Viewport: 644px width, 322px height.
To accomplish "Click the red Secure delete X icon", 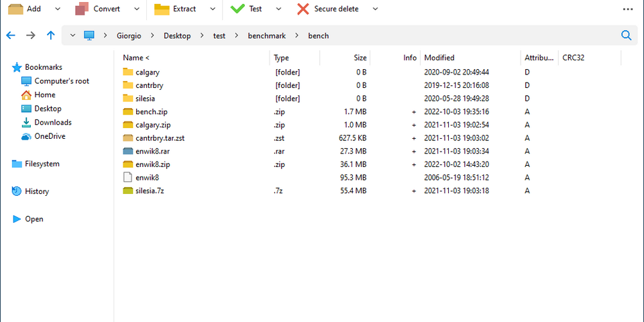I will 303,9.
